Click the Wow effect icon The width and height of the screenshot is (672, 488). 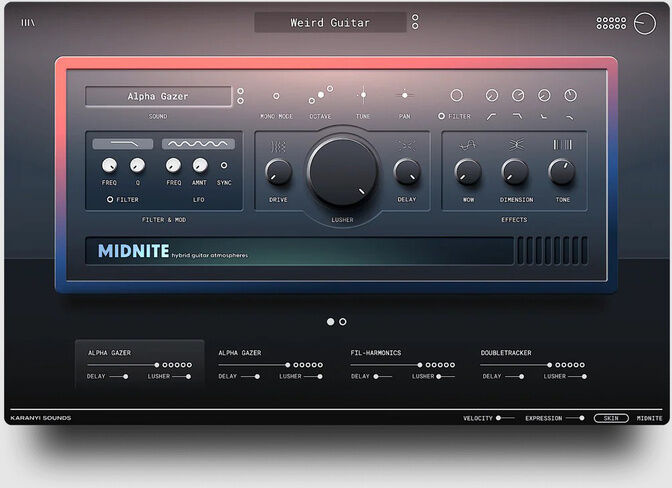pyautogui.click(x=468, y=145)
